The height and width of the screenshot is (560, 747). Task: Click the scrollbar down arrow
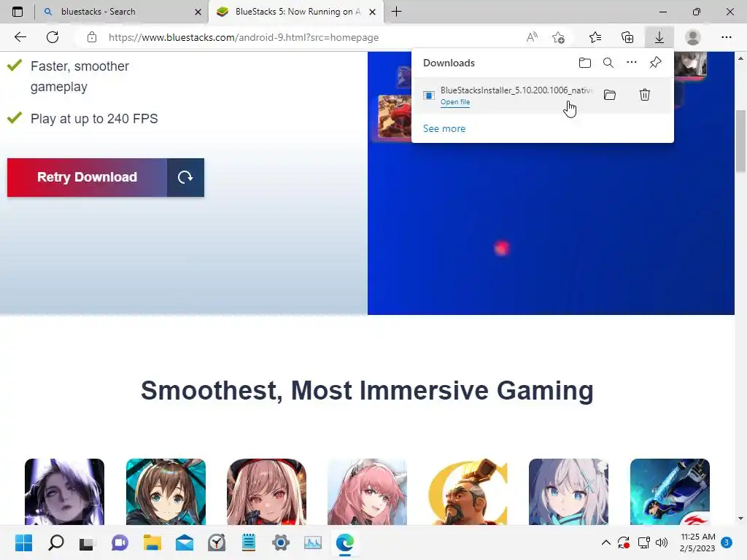(740, 518)
